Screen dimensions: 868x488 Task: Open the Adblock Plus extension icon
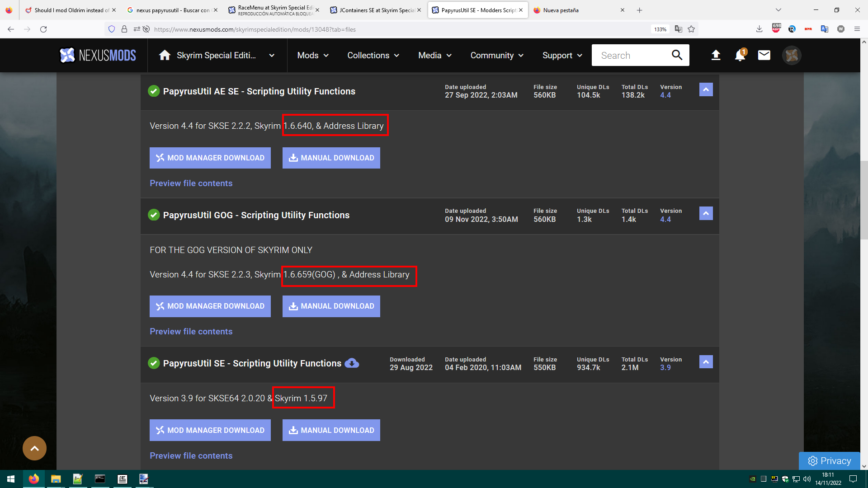776,29
